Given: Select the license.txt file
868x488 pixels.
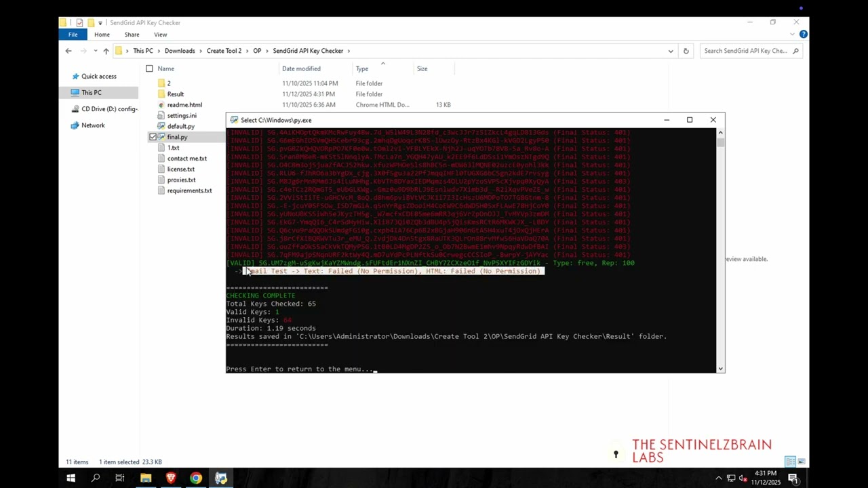Looking at the screenshot, I should point(180,169).
